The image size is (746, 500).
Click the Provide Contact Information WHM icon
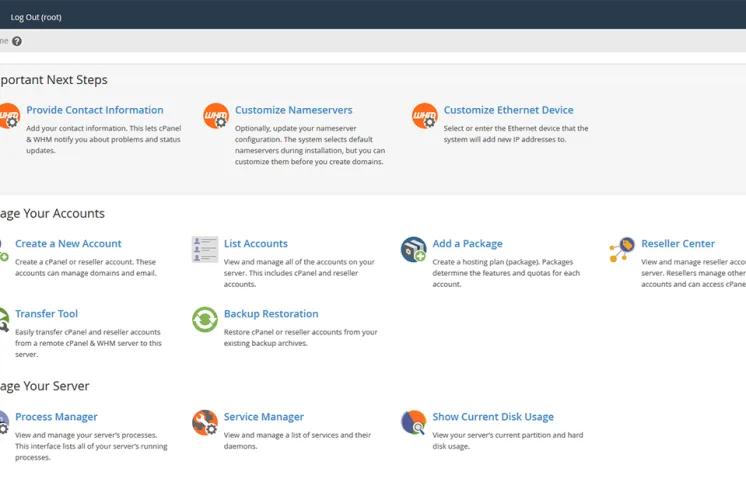point(10,116)
